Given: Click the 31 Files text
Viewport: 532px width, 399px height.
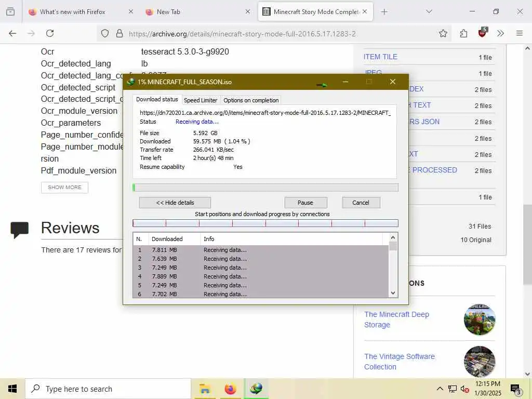Looking at the screenshot, I should (x=480, y=227).
